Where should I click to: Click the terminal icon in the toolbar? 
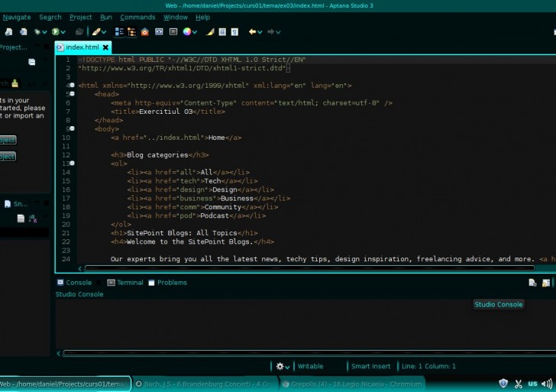(173, 32)
